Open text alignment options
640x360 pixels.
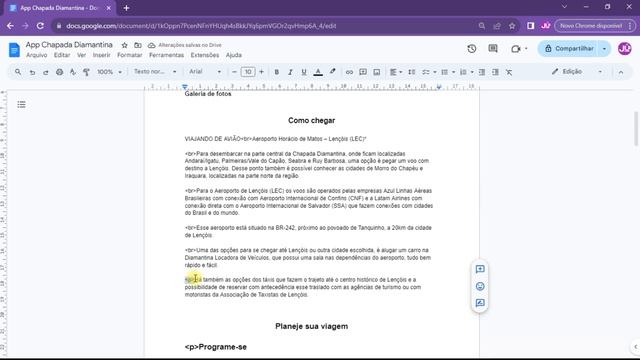[396, 72]
